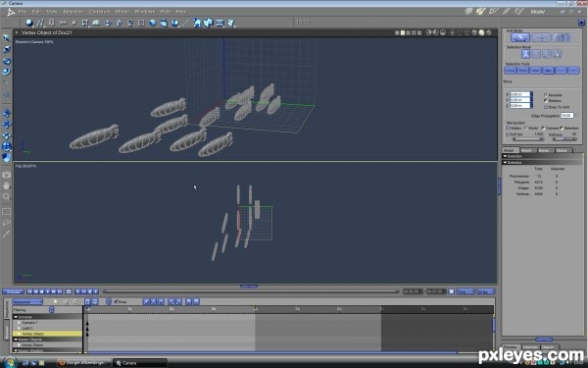The height and width of the screenshot is (368, 588).
Task: Collapse the Universe tree group
Action: [16, 317]
